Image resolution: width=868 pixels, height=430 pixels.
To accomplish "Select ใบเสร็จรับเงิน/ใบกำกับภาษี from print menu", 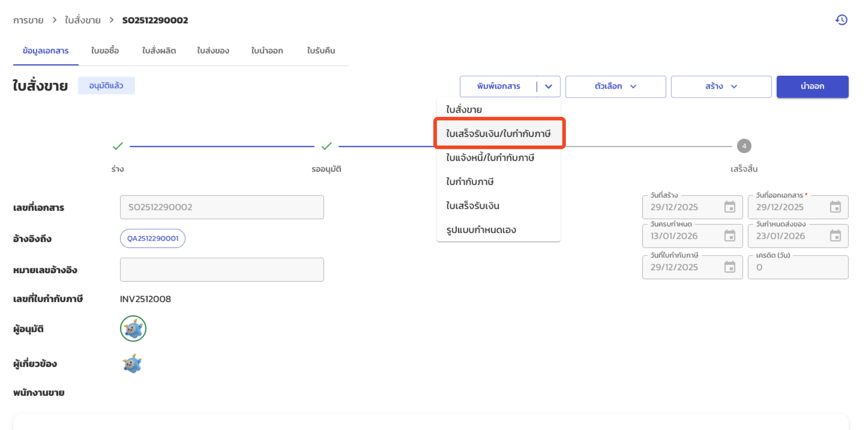I will (498, 133).
